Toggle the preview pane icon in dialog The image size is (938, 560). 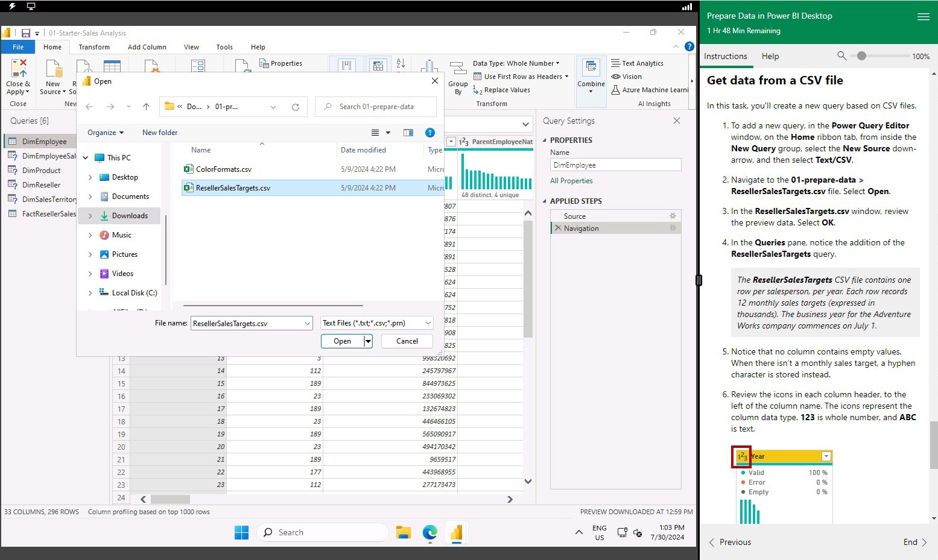[408, 133]
